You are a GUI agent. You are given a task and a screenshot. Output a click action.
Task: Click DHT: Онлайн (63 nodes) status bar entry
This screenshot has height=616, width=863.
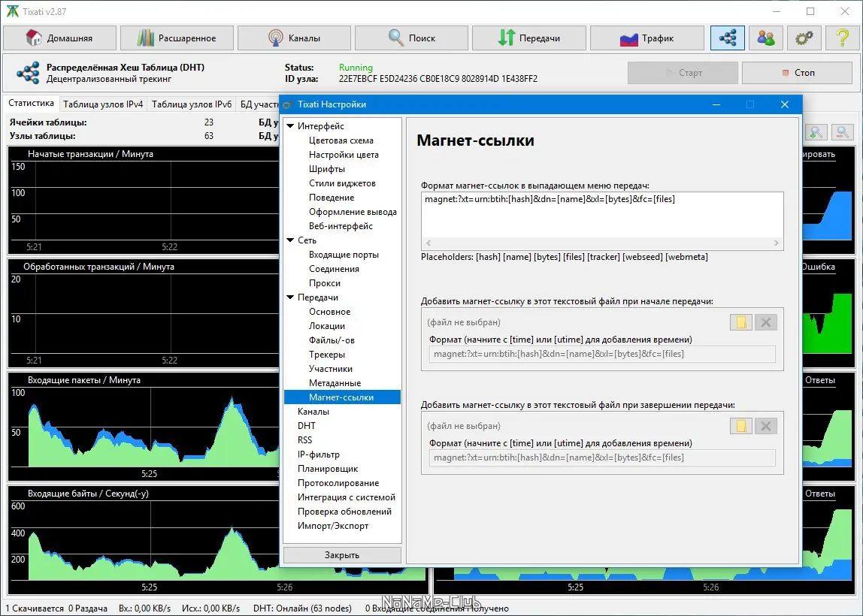coord(302,608)
